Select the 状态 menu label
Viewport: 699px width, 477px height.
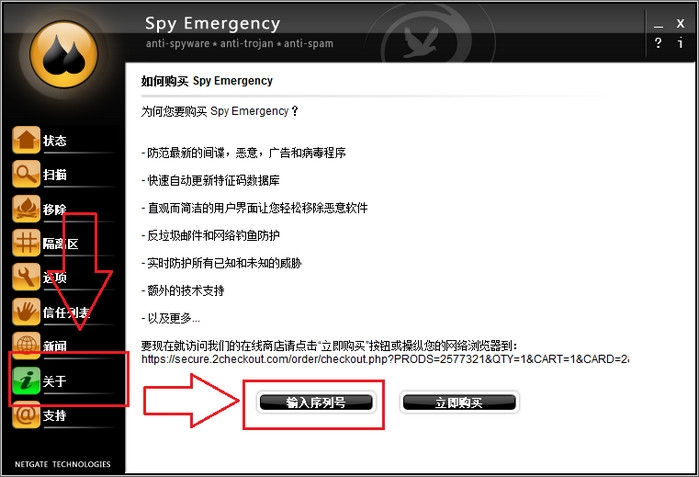click(x=55, y=140)
